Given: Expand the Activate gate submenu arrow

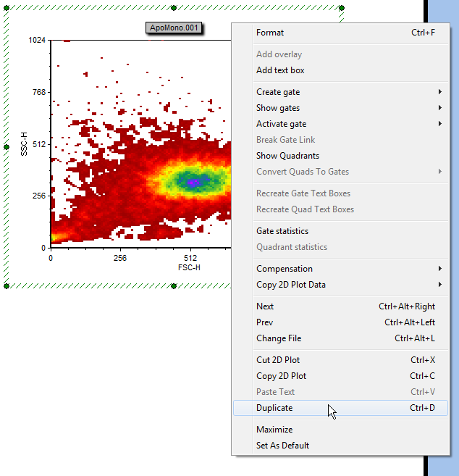Looking at the screenshot, I should [x=440, y=124].
